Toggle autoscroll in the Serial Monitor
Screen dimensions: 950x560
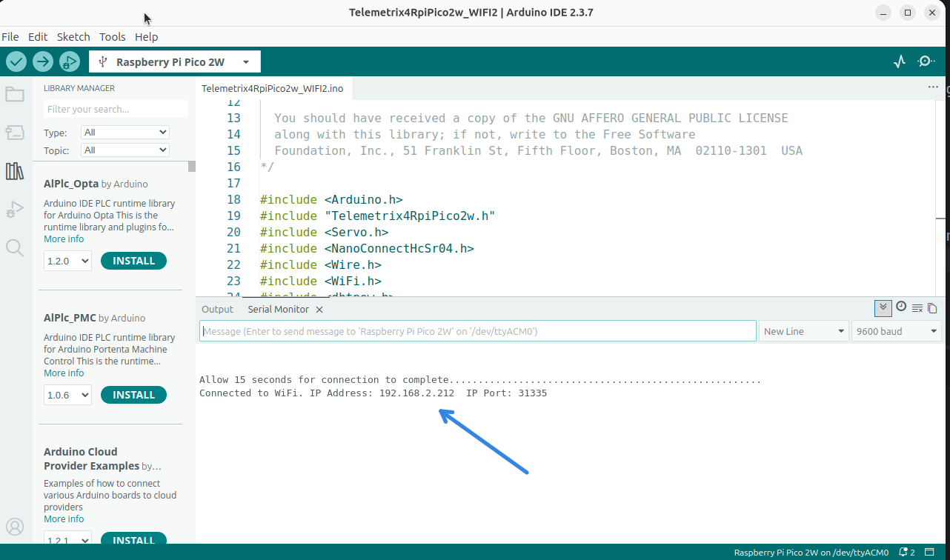883,308
